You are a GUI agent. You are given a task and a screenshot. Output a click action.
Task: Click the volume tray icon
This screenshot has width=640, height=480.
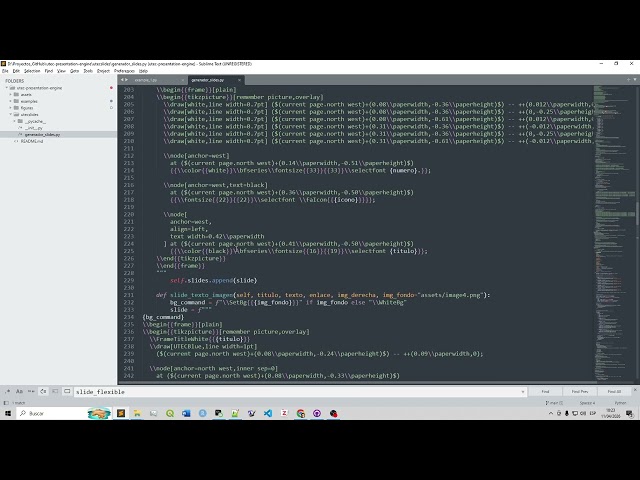point(583,413)
